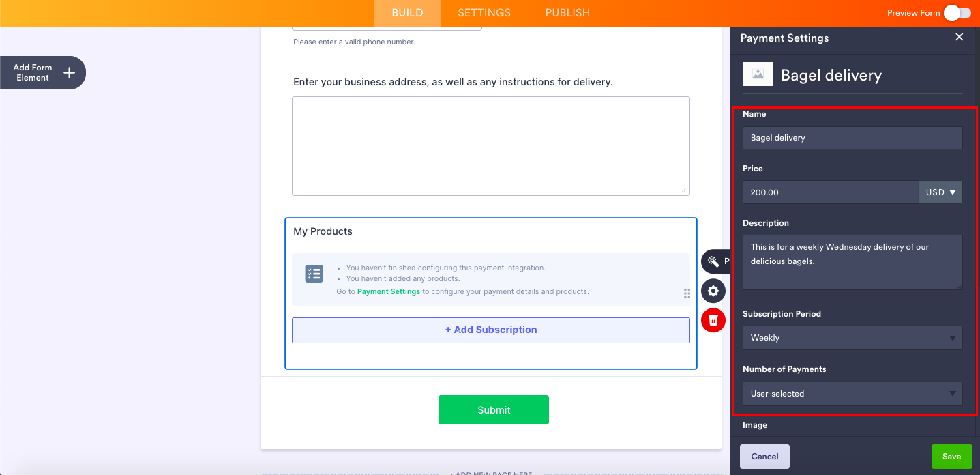Click the Price input field
The height and width of the screenshot is (475, 980).
click(830, 192)
